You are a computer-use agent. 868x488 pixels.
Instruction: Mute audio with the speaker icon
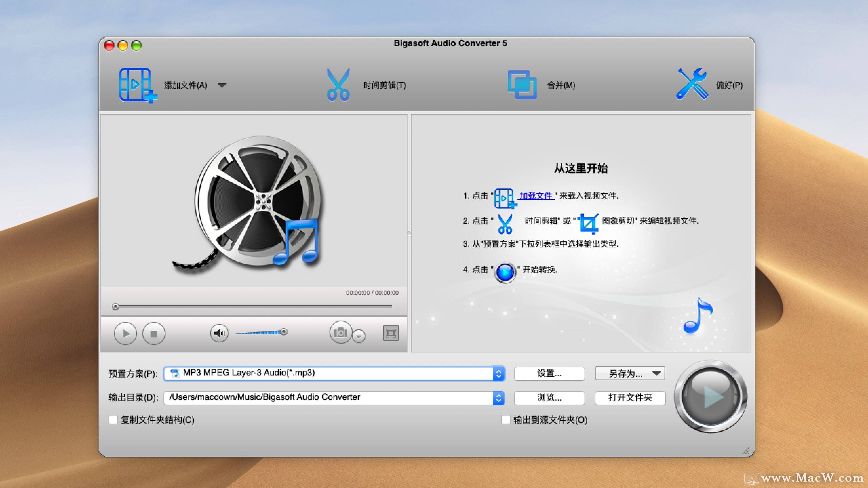tap(219, 333)
